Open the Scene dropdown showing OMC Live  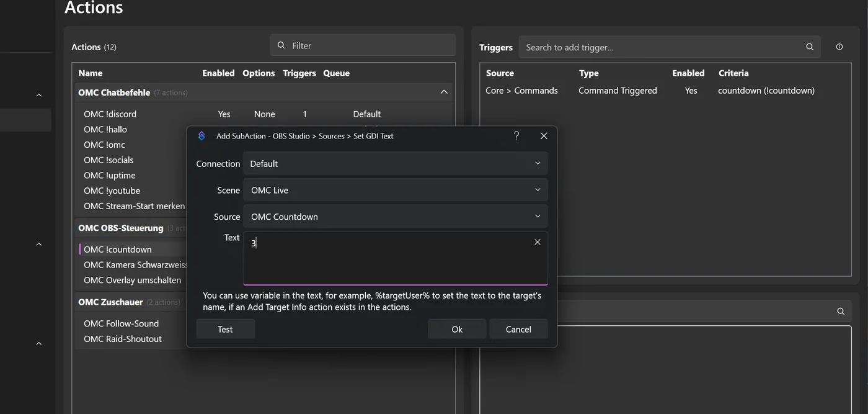(396, 190)
